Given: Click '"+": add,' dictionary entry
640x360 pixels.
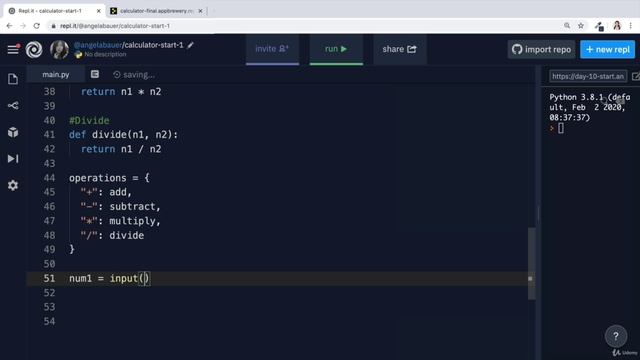Looking at the screenshot, I should [106, 192].
